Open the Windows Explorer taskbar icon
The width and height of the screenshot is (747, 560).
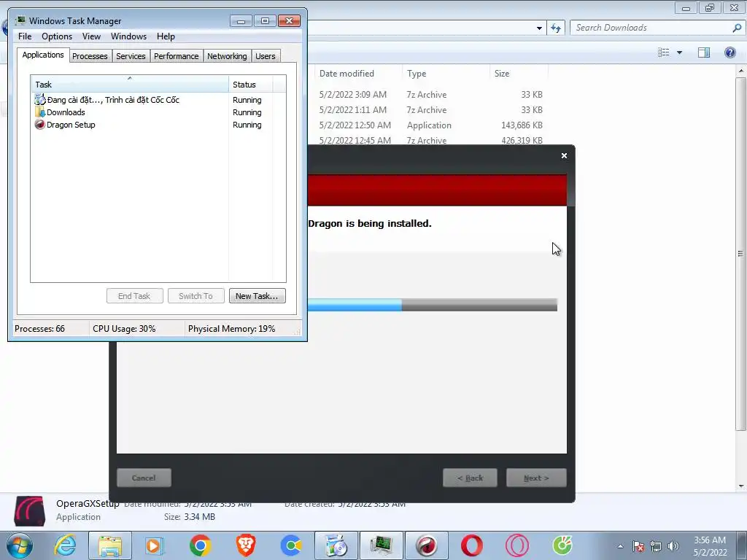[x=110, y=545]
